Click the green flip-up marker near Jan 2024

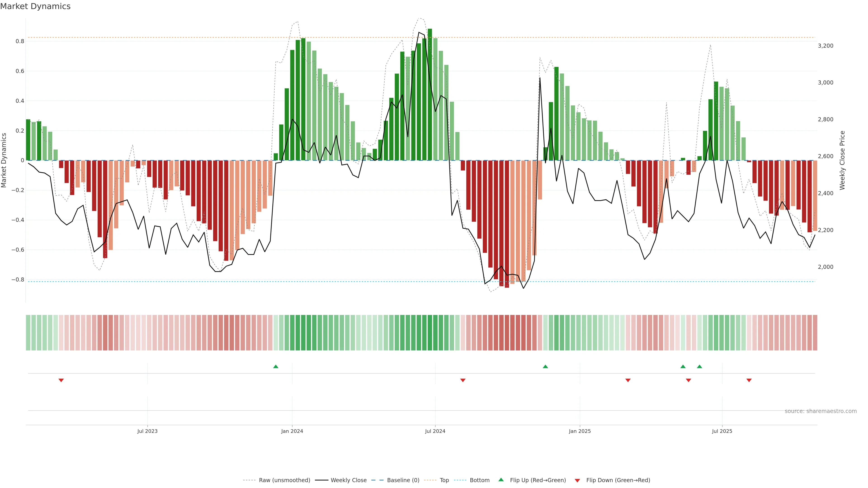[276, 366]
